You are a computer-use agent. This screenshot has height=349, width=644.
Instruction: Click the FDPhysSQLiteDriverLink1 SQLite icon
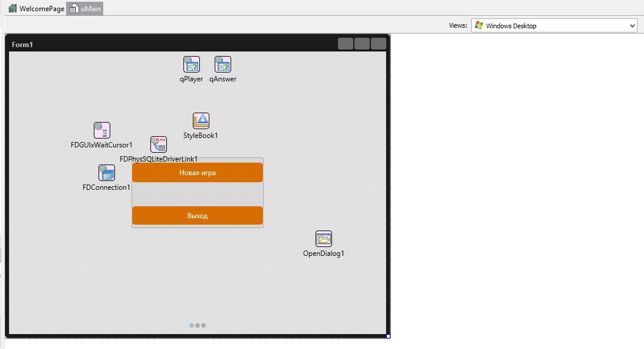click(158, 143)
